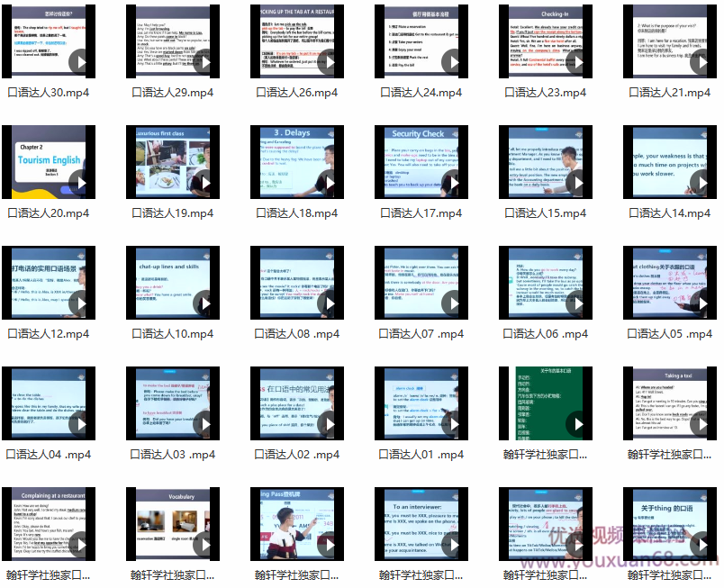Click play icon on Vocabulary video thumbnail
Viewport: 724px width, 588px height.
(205, 546)
